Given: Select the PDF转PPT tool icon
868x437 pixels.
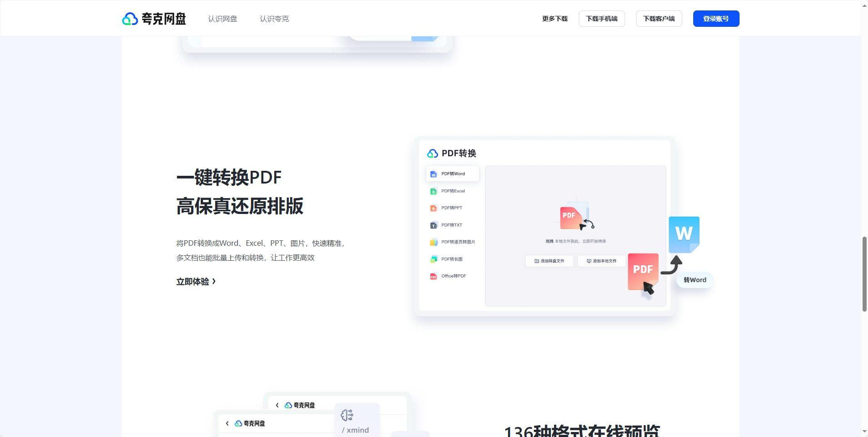Looking at the screenshot, I should (434, 208).
